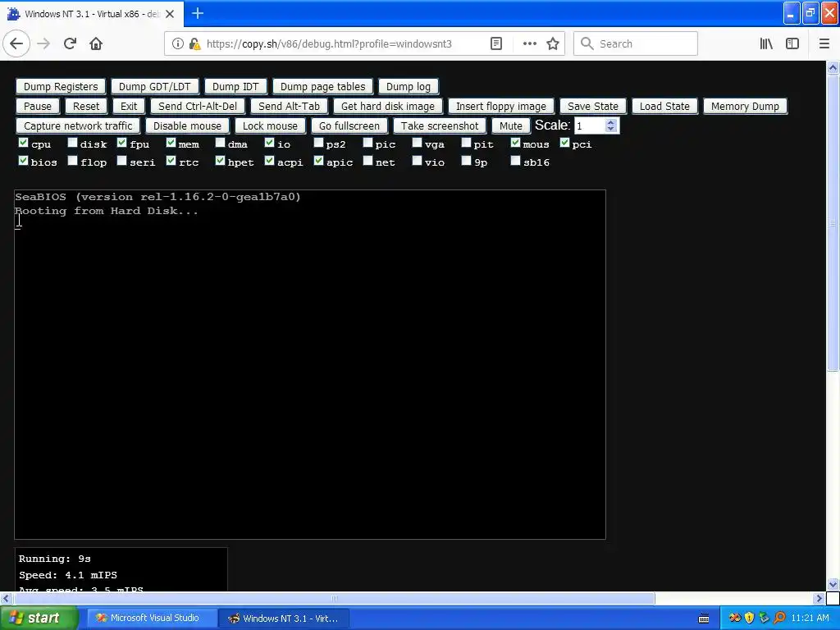Viewport: 840px width, 630px height.
Task: Click Dump log button
Action: 409,87
